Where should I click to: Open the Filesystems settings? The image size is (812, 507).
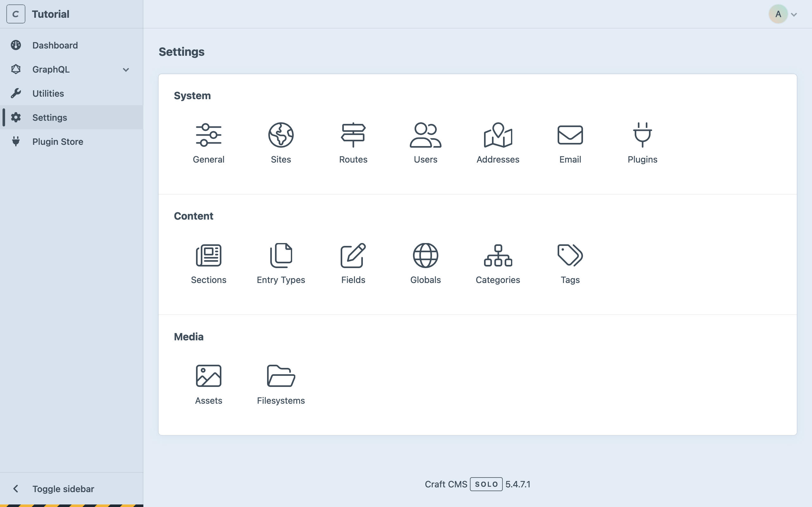point(280,384)
